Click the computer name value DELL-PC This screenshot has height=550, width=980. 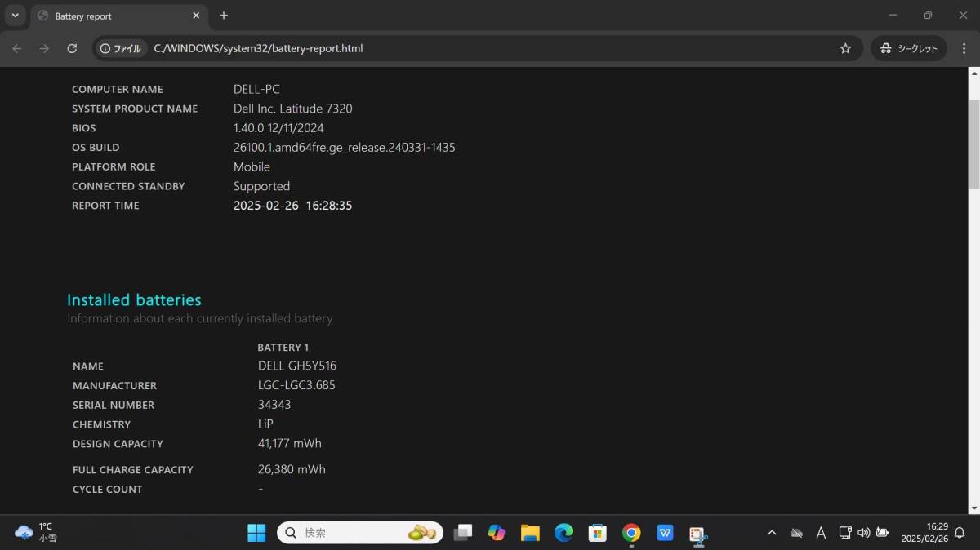tap(256, 89)
